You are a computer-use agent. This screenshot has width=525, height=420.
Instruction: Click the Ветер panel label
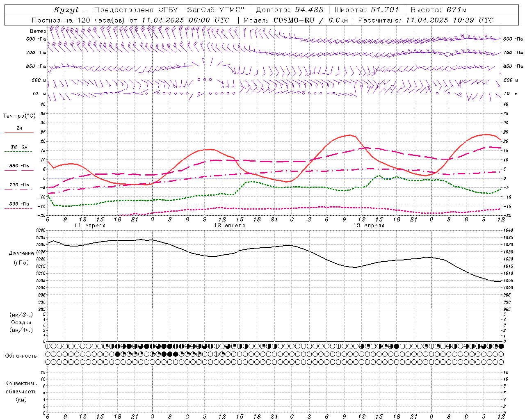38,31
